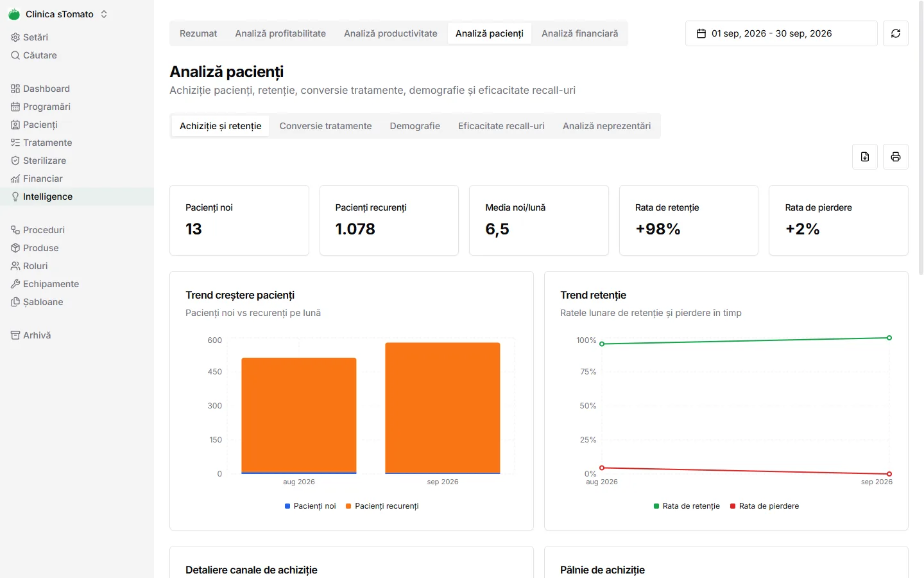This screenshot has width=924, height=578.
Task: Click the Pacienți recurenți value 1.078
Action: click(x=355, y=229)
